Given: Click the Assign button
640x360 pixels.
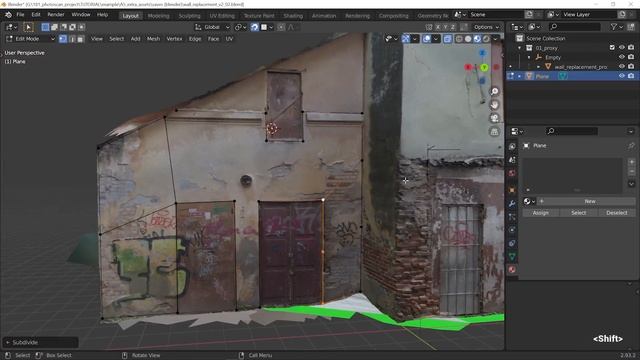Looking at the screenshot, I should pos(540,213).
